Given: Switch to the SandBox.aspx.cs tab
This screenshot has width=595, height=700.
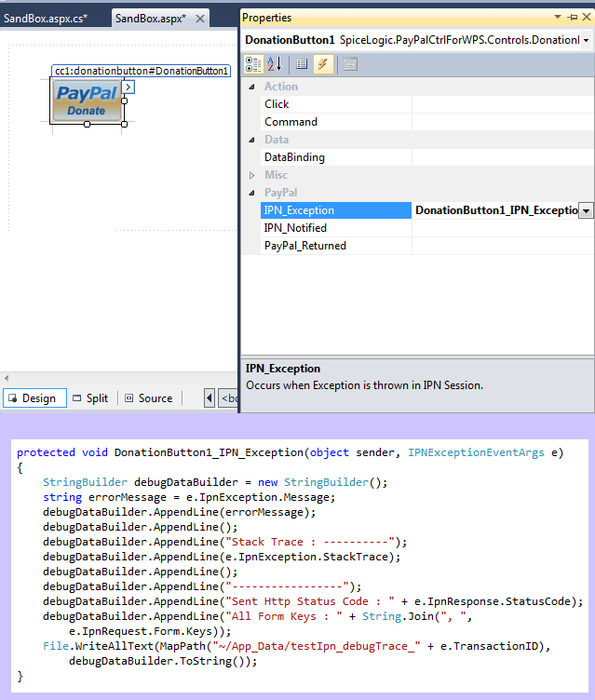Looking at the screenshot, I should tap(45, 19).
